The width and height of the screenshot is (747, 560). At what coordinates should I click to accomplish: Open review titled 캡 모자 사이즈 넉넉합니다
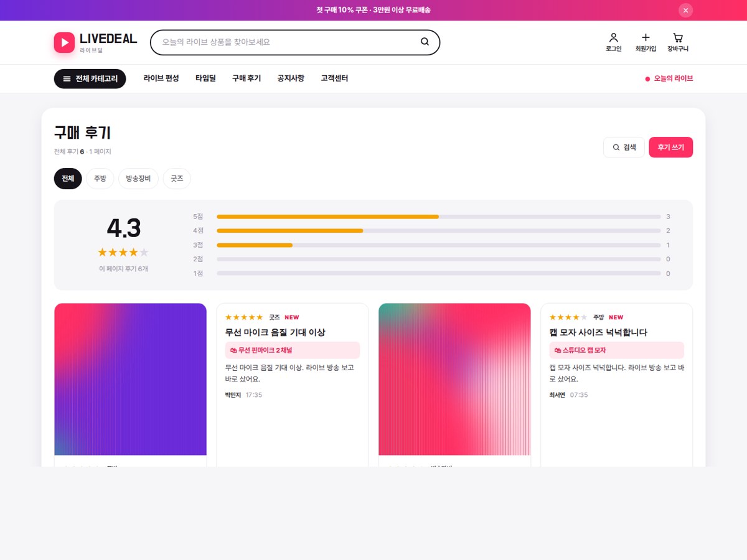coord(598,332)
